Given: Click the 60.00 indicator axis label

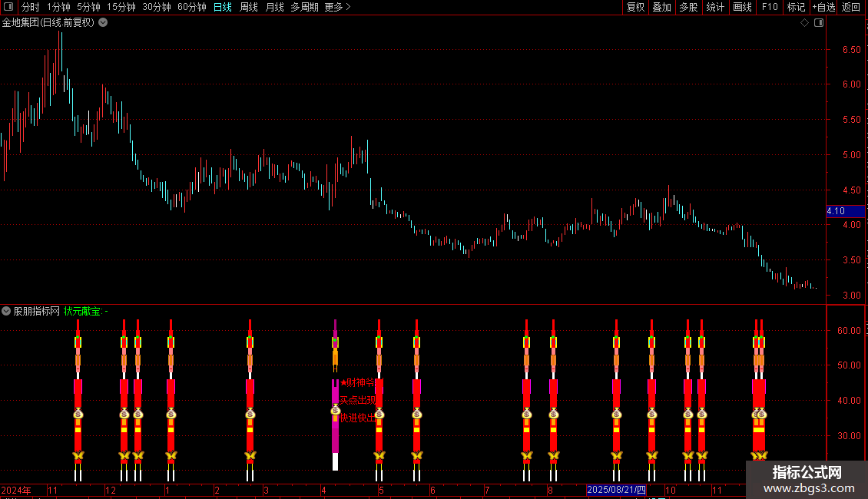Looking at the screenshot, I should (x=849, y=331).
